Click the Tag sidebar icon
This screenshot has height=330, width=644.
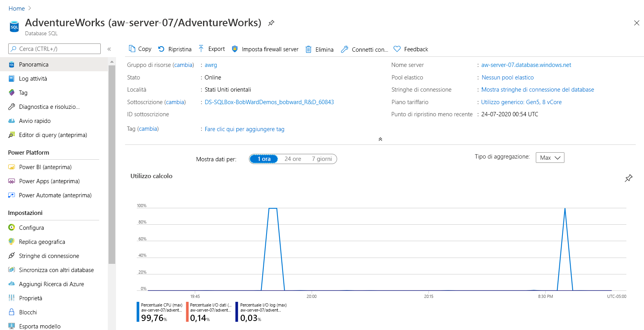12,93
